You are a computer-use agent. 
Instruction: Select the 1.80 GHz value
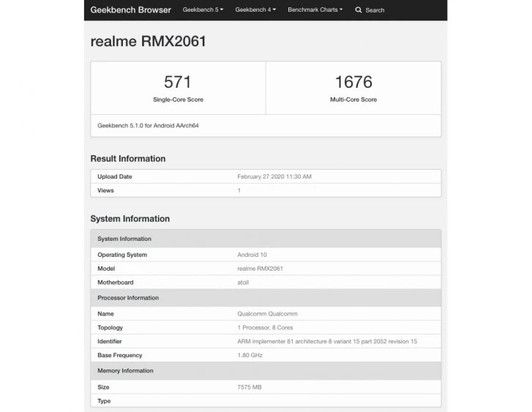250,356
